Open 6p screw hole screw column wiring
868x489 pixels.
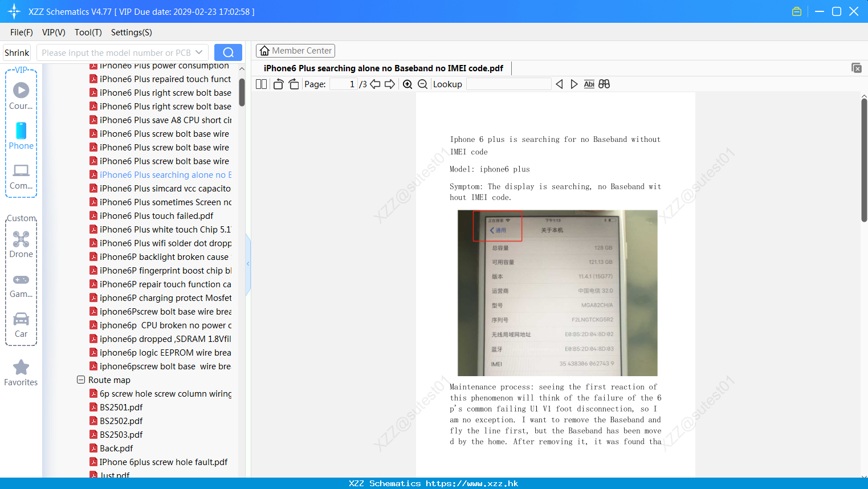[x=160, y=393]
